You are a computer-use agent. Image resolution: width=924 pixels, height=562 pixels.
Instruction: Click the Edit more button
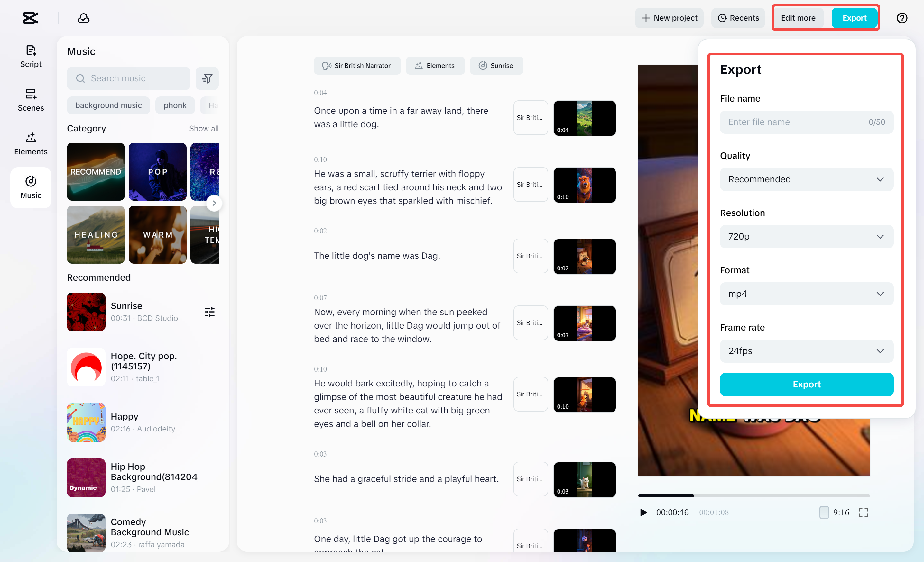click(798, 18)
